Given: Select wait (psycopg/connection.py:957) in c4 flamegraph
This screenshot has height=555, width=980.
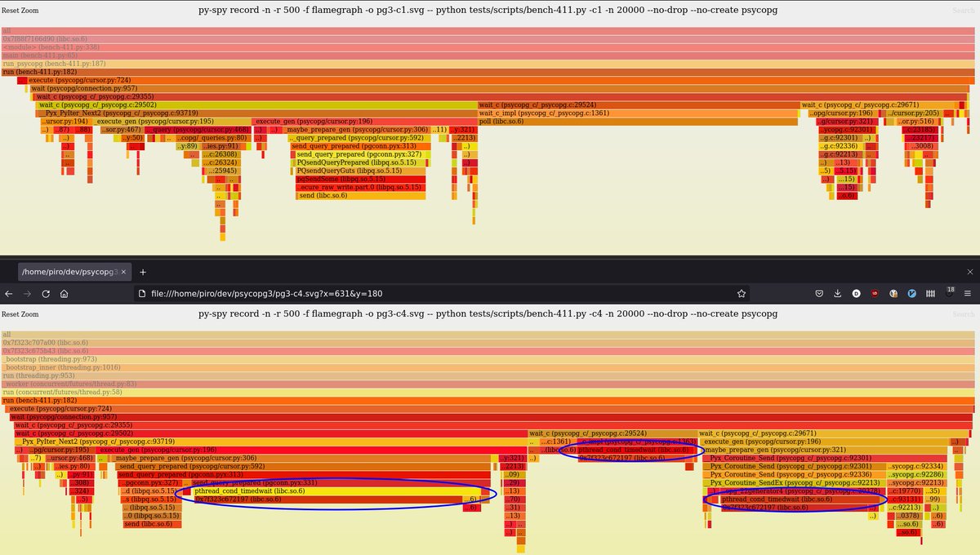Looking at the screenshot, I should click(492, 416).
